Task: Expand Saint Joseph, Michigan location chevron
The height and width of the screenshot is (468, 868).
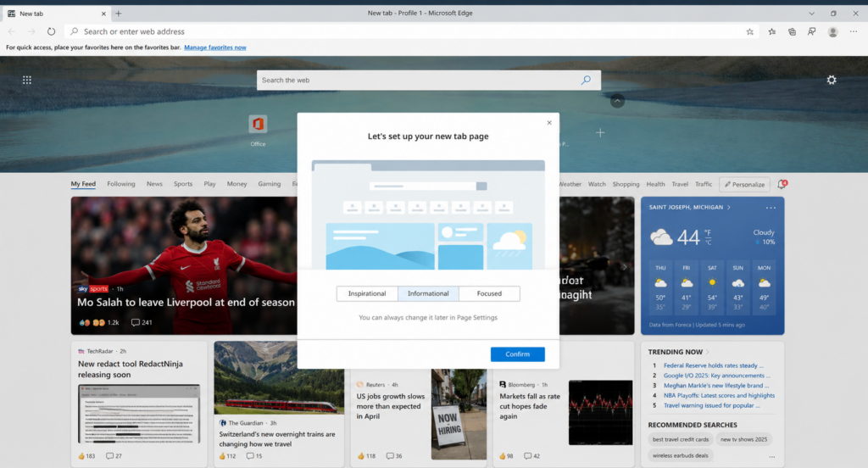Action: pos(728,207)
